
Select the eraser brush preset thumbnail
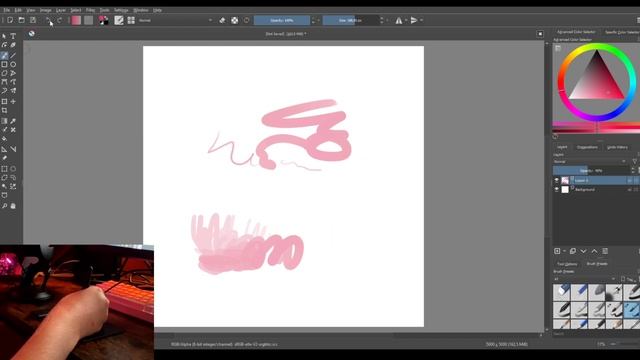pyautogui.click(x=562, y=292)
